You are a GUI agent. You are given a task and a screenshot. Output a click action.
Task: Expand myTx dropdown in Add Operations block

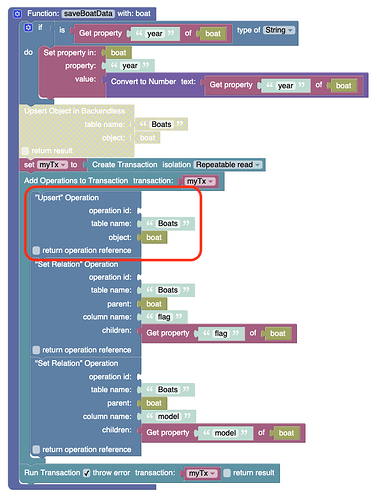(200, 181)
